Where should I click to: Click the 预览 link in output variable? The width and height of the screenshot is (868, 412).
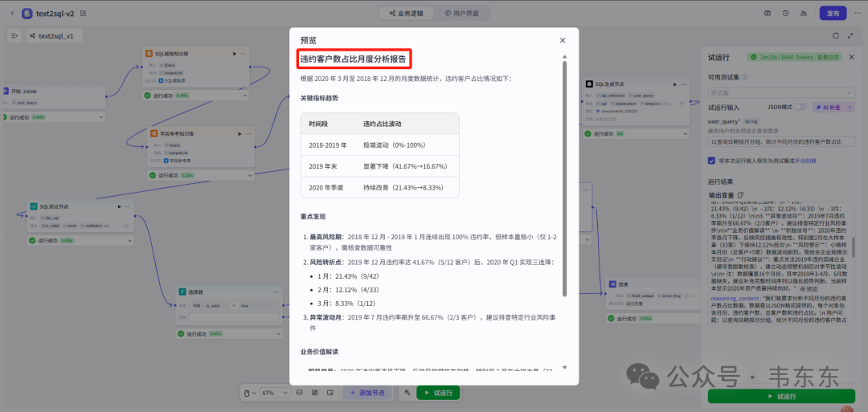[x=809, y=288]
